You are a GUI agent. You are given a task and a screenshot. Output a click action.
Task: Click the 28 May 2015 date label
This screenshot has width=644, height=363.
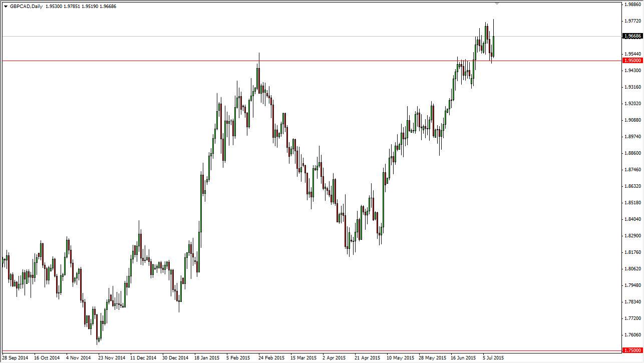tap(432, 358)
